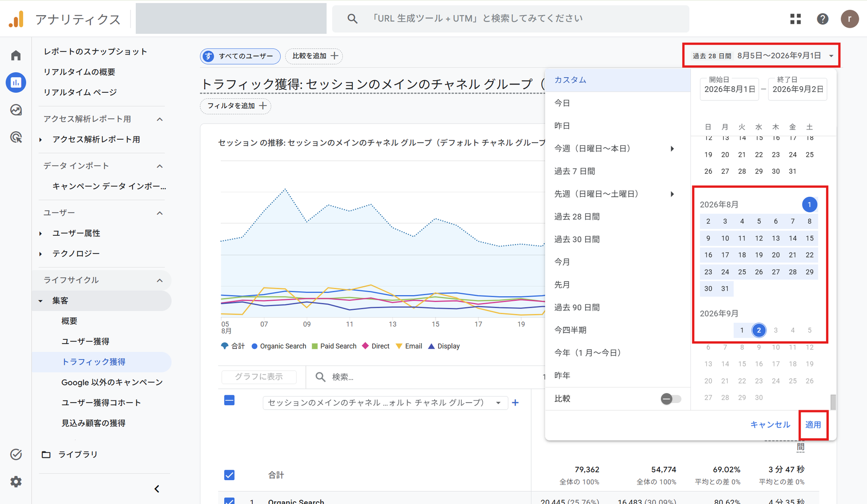The image size is (867, 504).
Task: Click the calendar panel scrollbar thumb
Action: (833, 402)
